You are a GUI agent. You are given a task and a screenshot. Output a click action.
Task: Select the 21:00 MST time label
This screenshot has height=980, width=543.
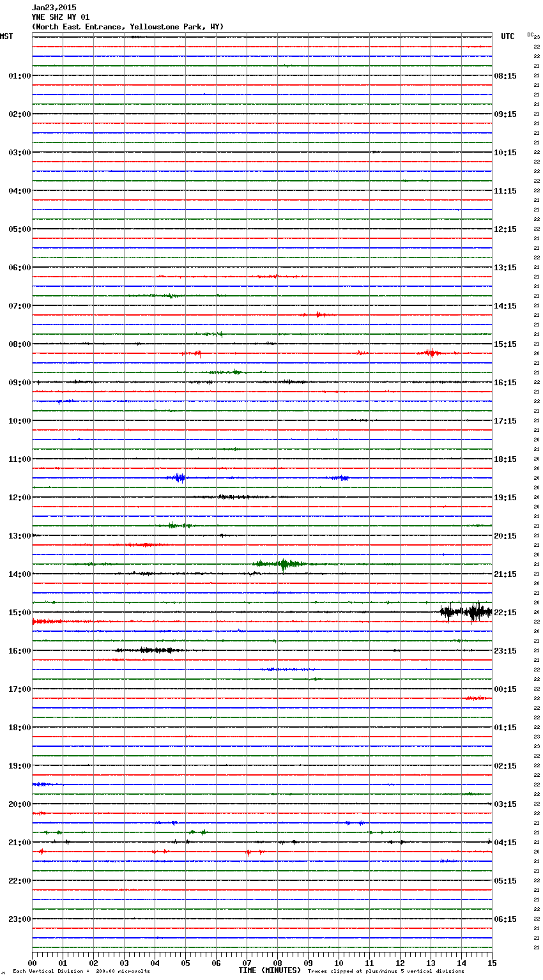(20, 843)
